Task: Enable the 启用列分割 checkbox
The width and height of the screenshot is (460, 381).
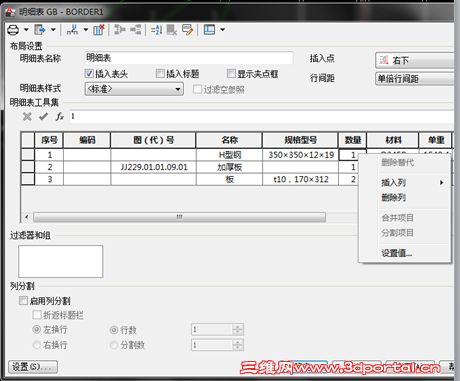Action: pos(23,301)
